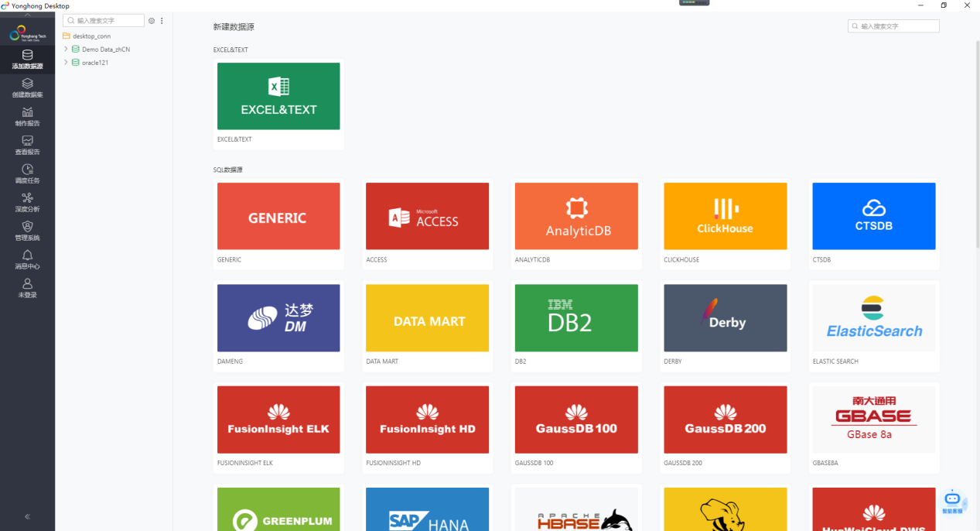This screenshot has height=531, width=980.
Task: Open 管理系统 in the sidebar
Action: [x=27, y=231]
